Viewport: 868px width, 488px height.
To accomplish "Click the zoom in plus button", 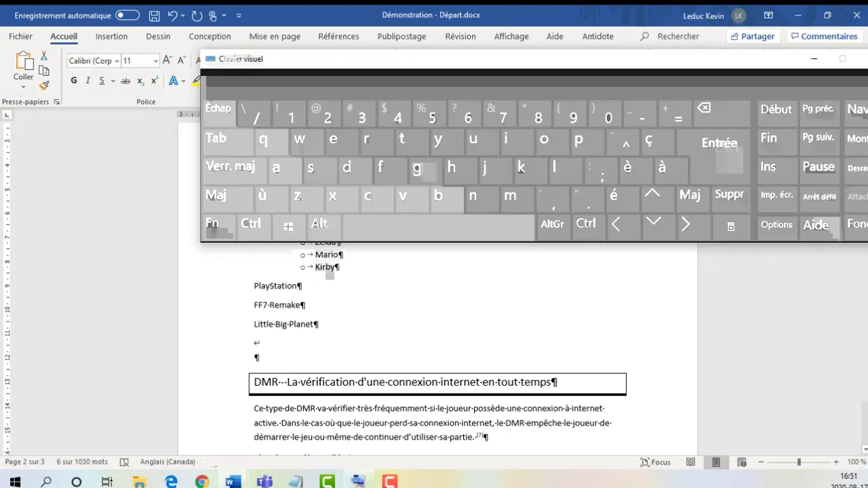I will [836, 462].
